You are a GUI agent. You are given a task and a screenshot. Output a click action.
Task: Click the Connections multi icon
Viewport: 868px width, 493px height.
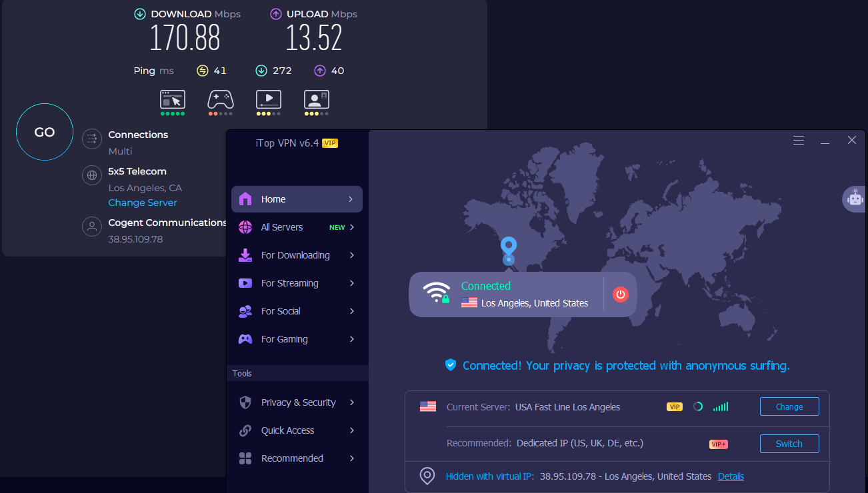[x=91, y=139]
